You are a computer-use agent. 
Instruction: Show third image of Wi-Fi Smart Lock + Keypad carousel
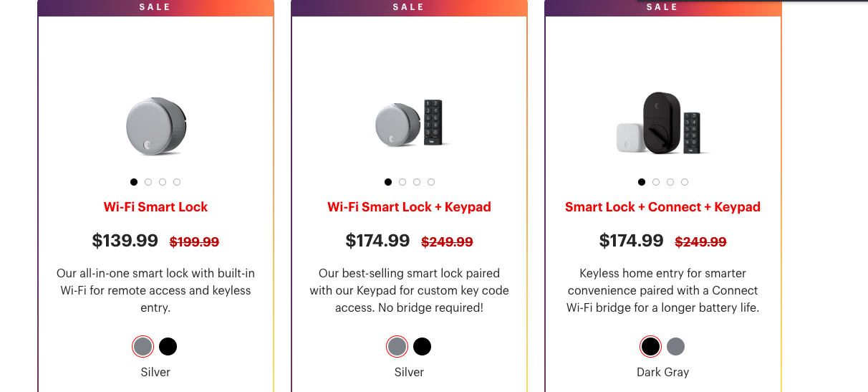(417, 182)
